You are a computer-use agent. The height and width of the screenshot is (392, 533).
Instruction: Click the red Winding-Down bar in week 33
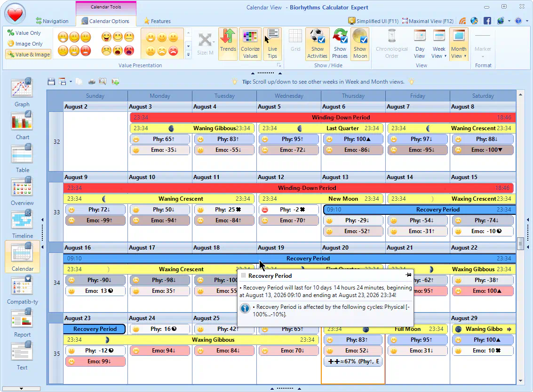(288, 188)
